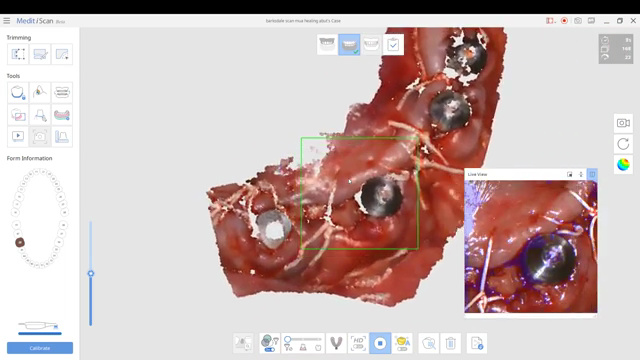The height and width of the screenshot is (360, 640).
Task: Click the Live View video preview
Action: pos(531,247)
